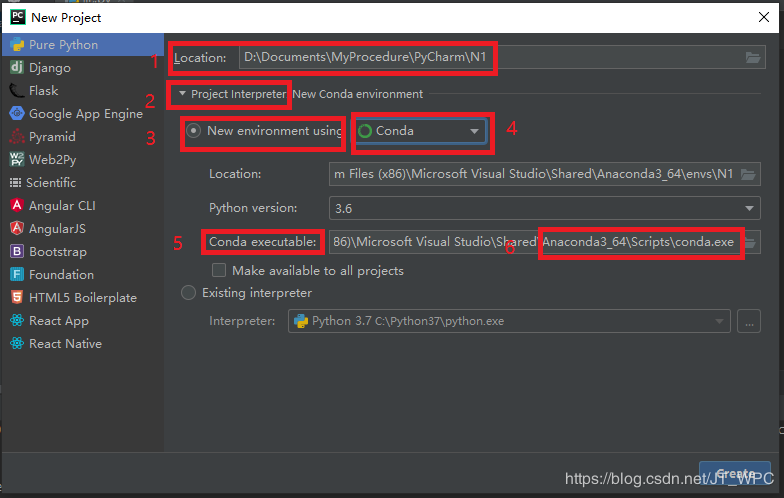
Task: Click the Django project type label
Action: click(x=50, y=68)
